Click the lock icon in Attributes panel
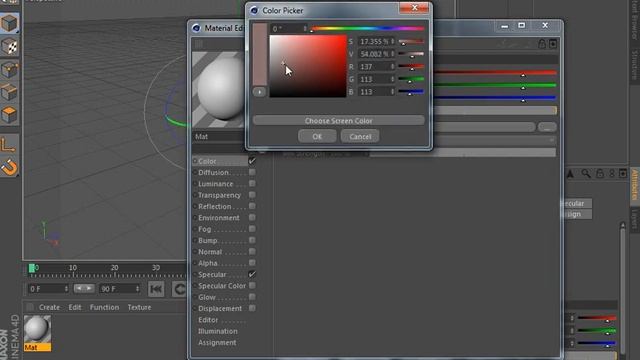Viewport: 640px width, 360px height. pos(599,174)
